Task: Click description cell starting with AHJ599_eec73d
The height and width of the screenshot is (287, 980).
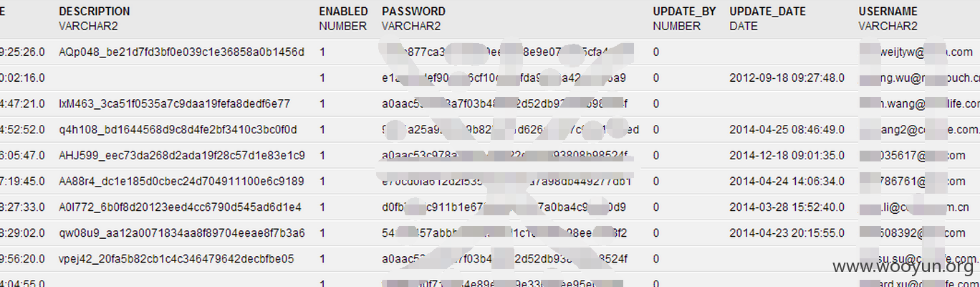Action: [x=182, y=156]
